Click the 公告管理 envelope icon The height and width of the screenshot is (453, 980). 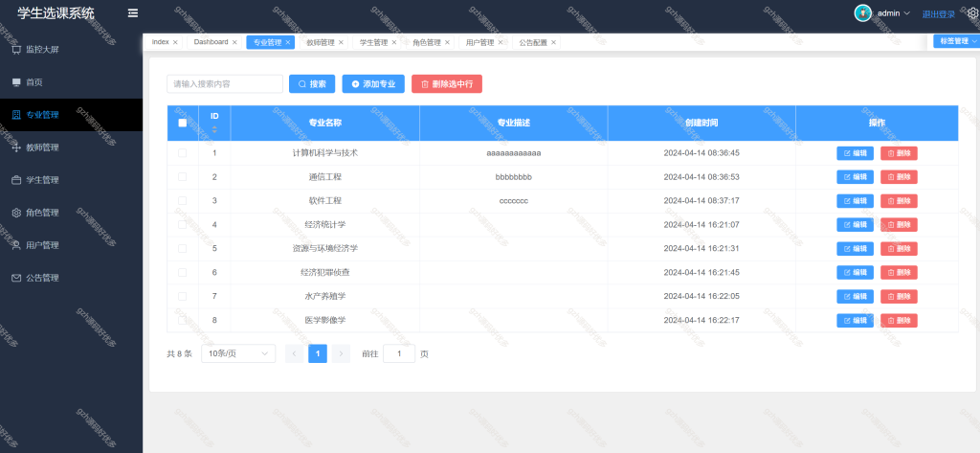pos(16,278)
